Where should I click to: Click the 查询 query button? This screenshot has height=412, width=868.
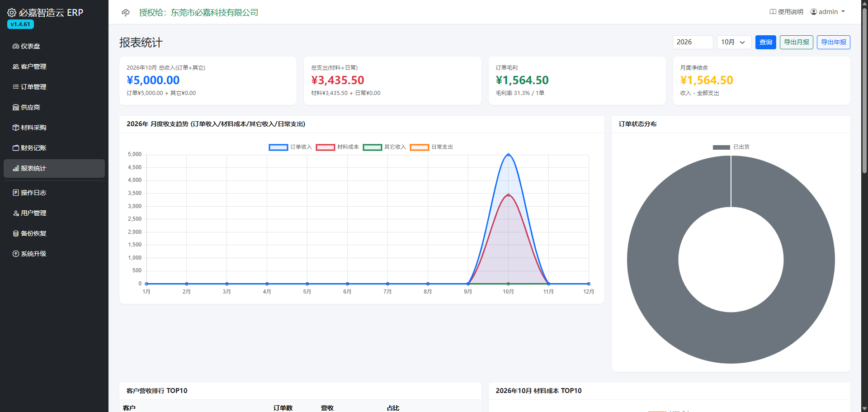[766, 42]
